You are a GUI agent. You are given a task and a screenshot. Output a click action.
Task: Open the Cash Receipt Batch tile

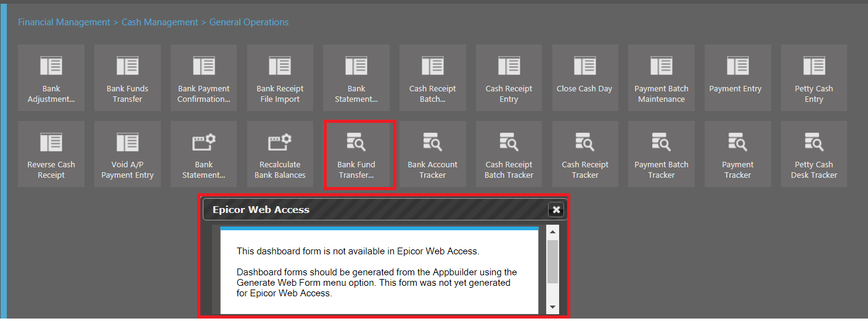point(433,78)
